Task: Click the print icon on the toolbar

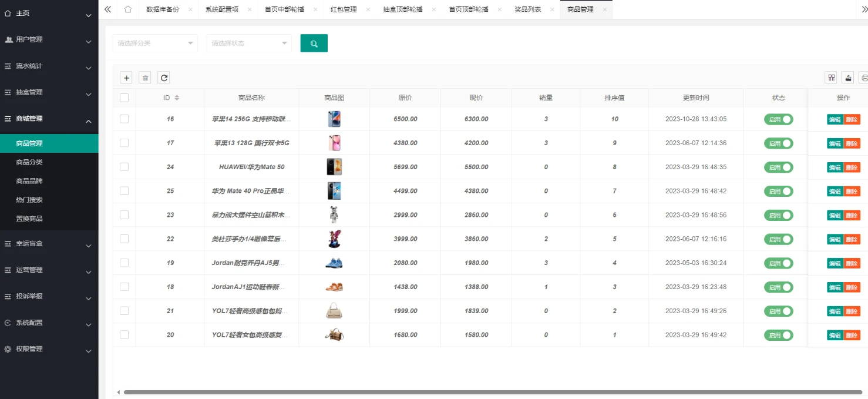Action: pyautogui.click(x=864, y=77)
